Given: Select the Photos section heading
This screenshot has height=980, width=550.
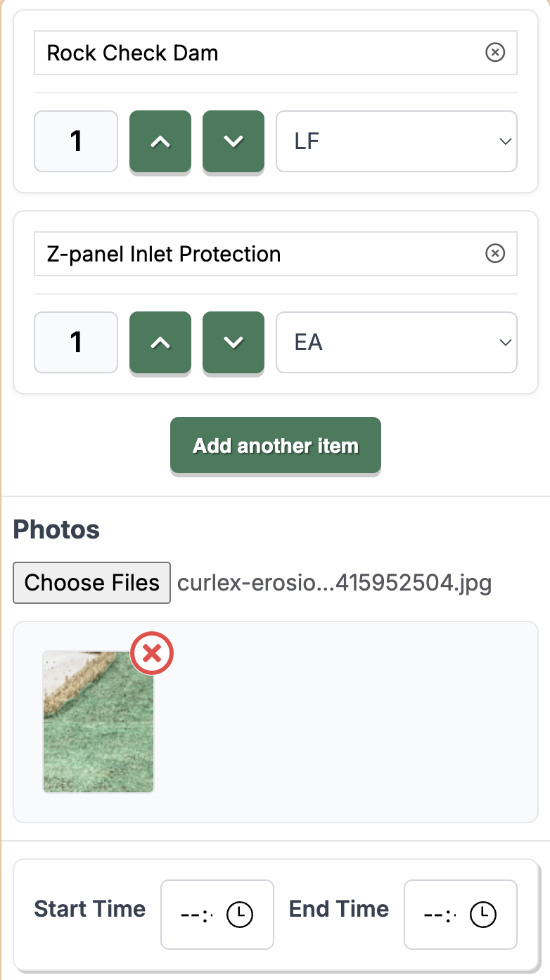Looking at the screenshot, I should [56, 529].
